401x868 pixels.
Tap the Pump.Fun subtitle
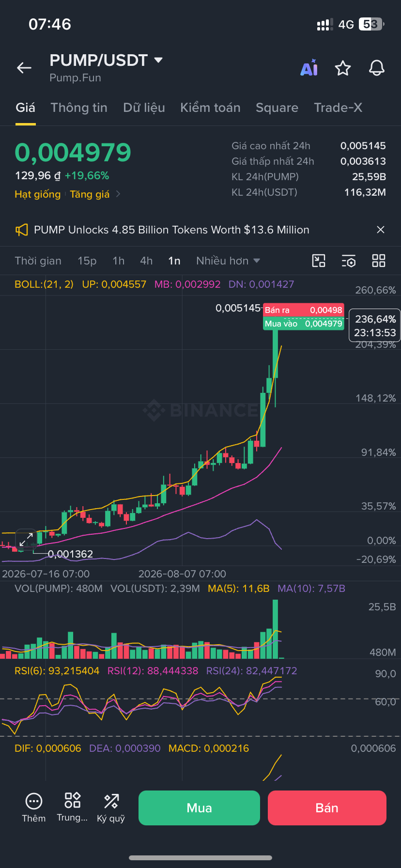(x=75, y=77)
